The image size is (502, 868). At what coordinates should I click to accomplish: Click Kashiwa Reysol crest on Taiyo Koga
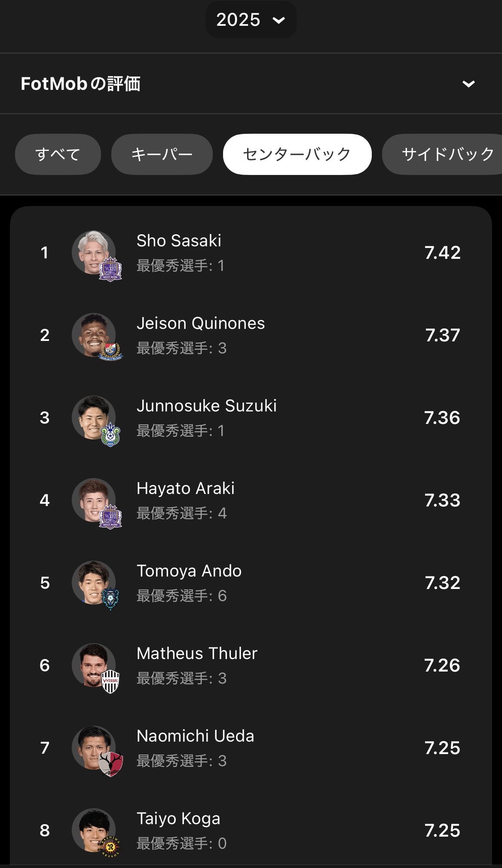[x=110, y=847]
